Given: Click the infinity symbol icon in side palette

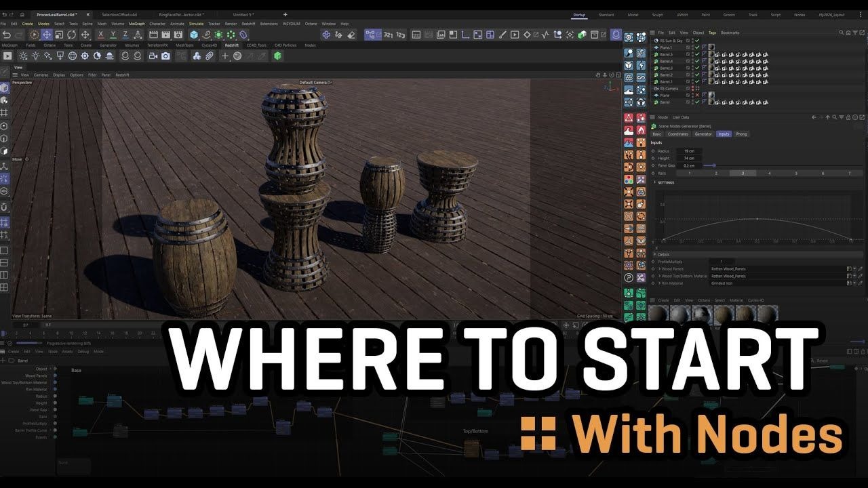Looking at the screenshot, I should pyautogui.click(x=641, y=77).
